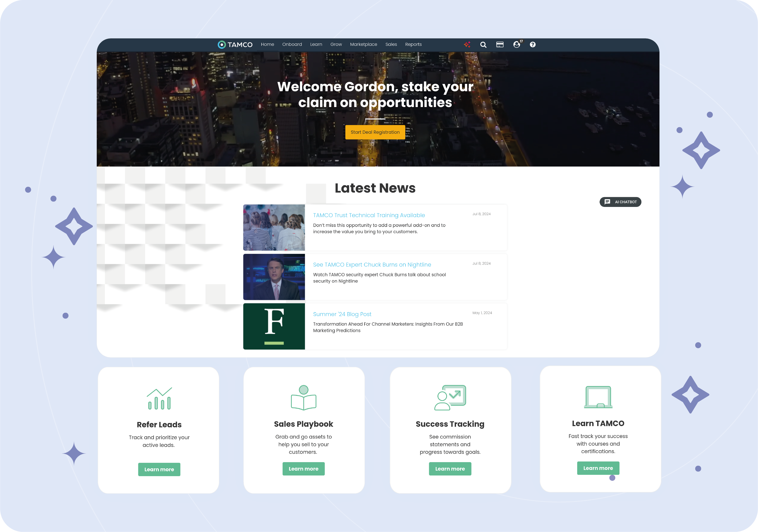Screen dimensions: 758x532
Task: Click the TAMCO logo in the navbar
Action: (x=235, y=45)
